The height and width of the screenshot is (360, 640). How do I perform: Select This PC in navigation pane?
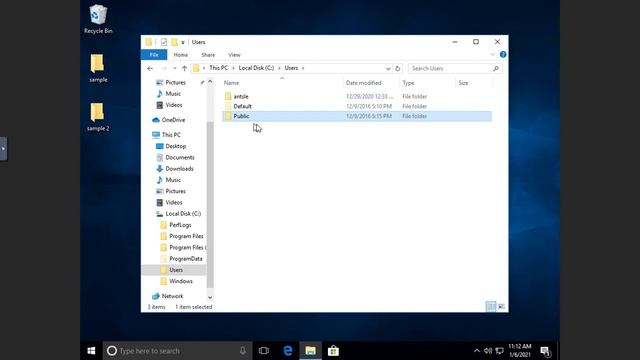[171, 135]
